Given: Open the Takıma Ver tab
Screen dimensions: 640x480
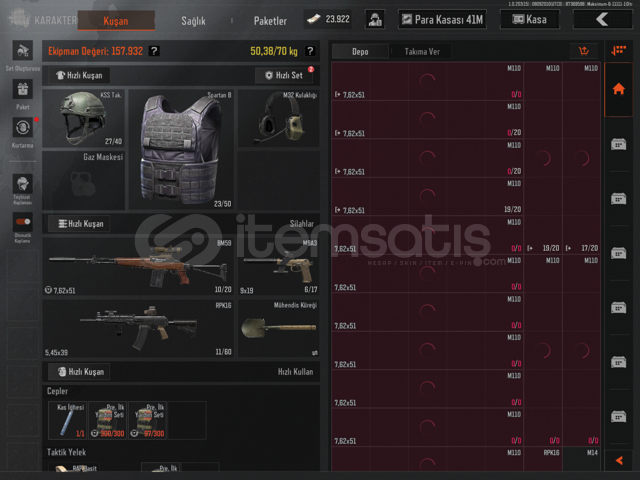Looking at the screenshot, I should 422,51.
